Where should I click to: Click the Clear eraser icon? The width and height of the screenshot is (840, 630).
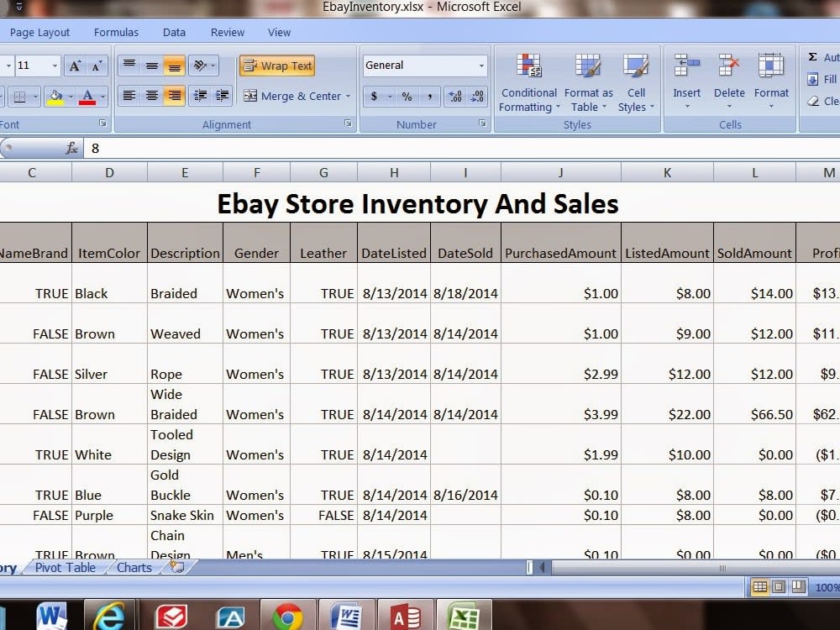[813, 101]
